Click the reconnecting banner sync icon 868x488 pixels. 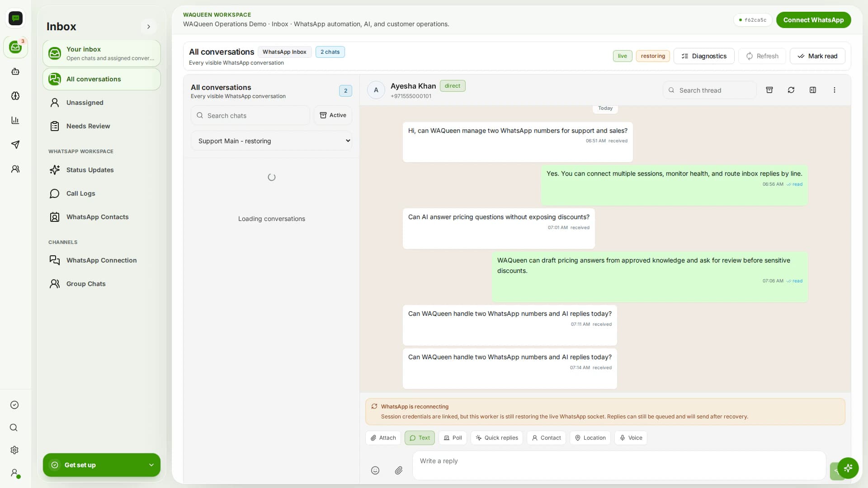[x=374, y=406]
